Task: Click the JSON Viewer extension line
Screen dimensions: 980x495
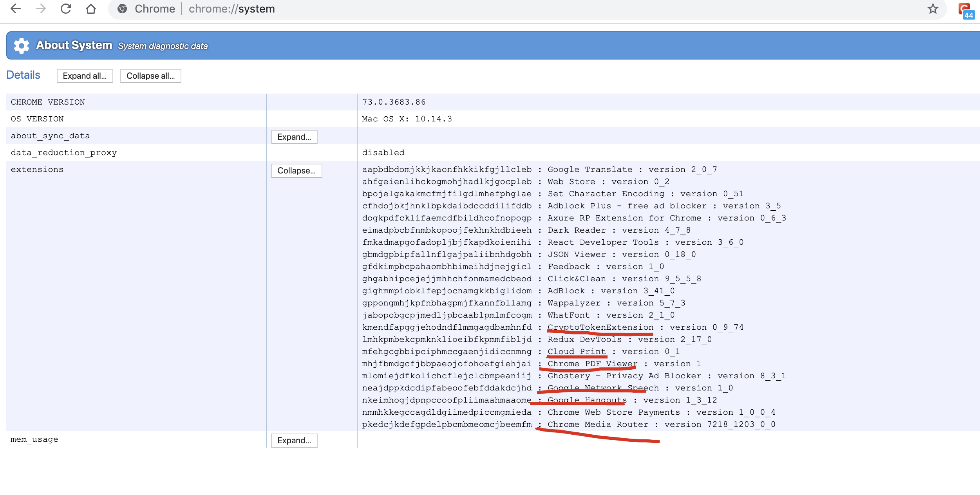Action: 529,255
